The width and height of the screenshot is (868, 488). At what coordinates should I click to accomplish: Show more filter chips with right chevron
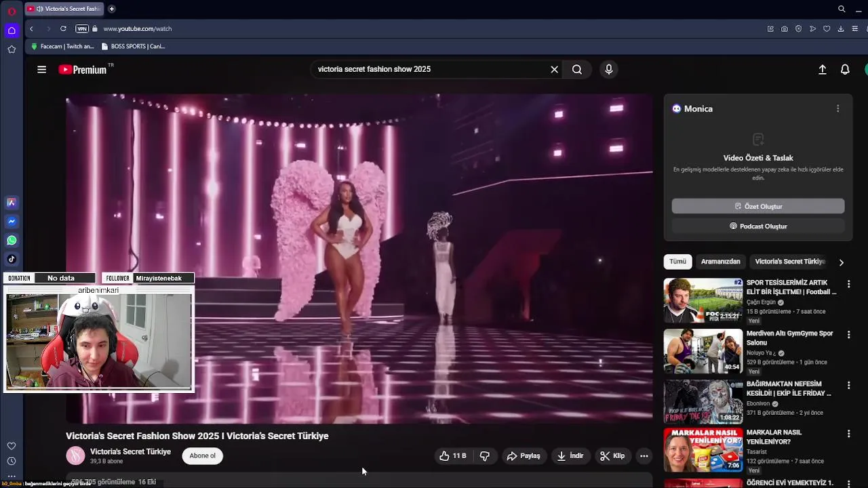842,262
